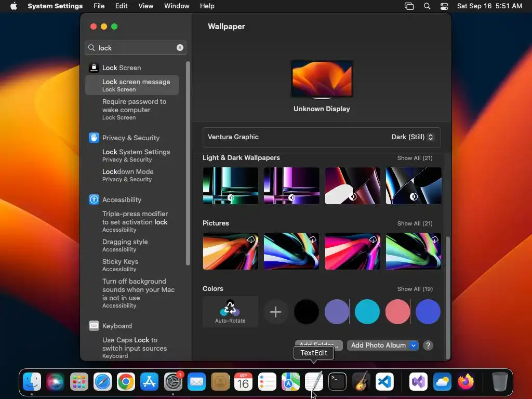
Task: Select the Auto-Rotate colors option
Action: pyautogui.click(x=230, y=312)
